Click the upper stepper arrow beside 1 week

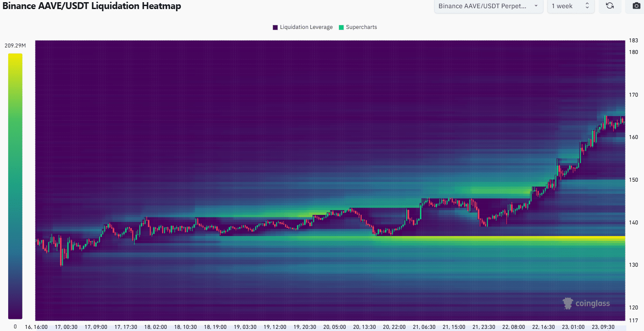click(x=586, y=4)
